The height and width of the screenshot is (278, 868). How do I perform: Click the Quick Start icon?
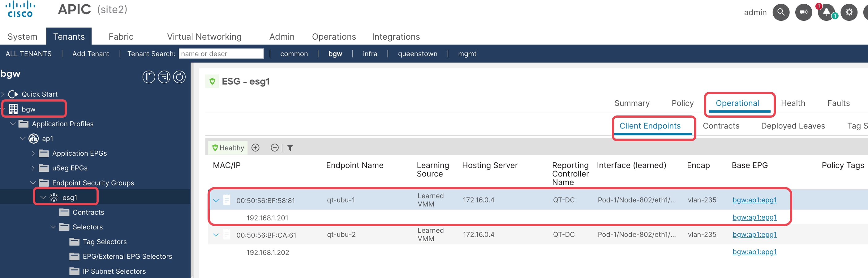tap(13, 94)
